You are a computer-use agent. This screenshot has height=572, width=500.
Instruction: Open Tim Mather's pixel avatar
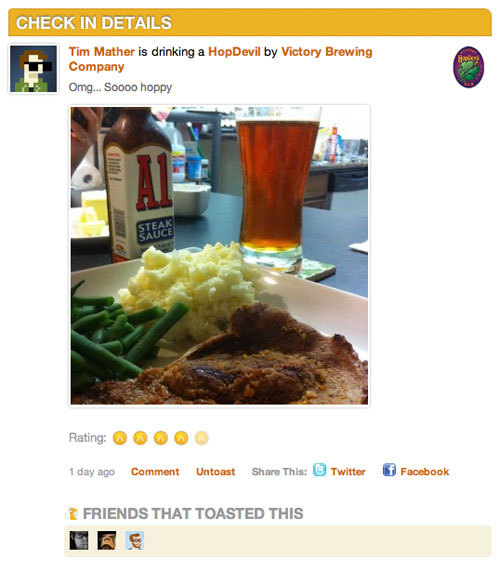(33, 69)
